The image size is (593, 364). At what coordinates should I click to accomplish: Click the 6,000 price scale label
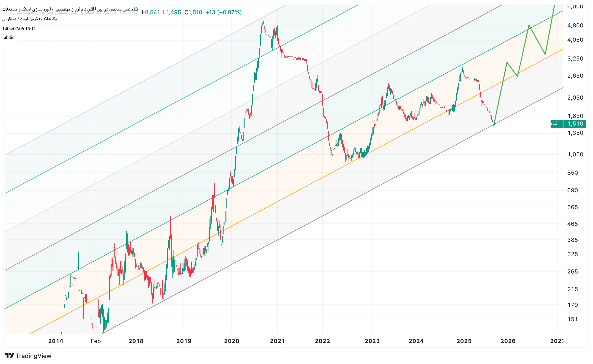[x=575, y=6]
